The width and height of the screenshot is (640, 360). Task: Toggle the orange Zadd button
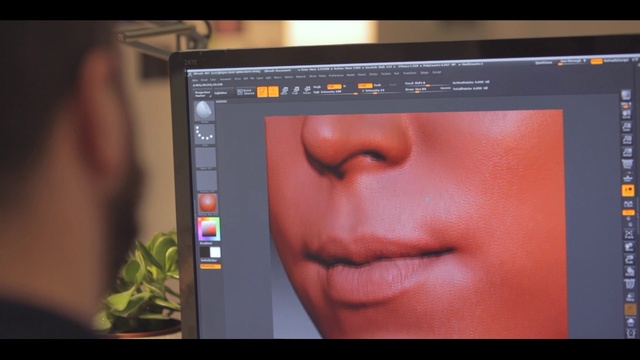pos(365,86)
